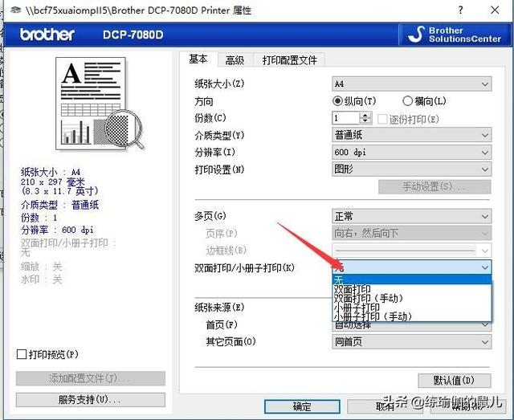The height and width of the screenshot is (420, 514).
Task: Open Brother Solutions Center link
Action: coord(455,35)
